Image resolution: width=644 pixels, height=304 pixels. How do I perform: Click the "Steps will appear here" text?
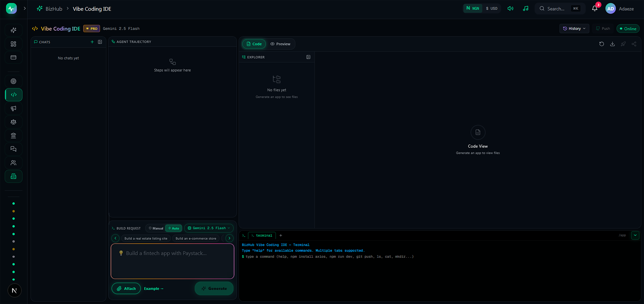coord(172,70)
